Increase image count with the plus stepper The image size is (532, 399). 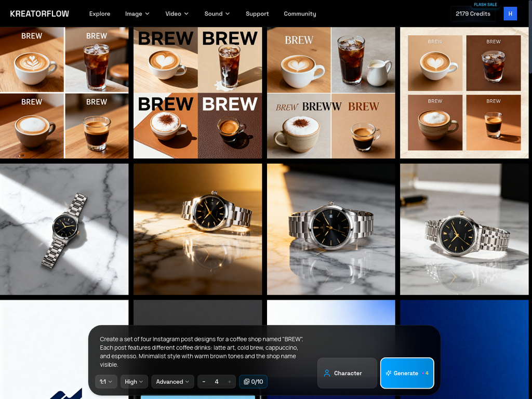[x=229, y=381]
